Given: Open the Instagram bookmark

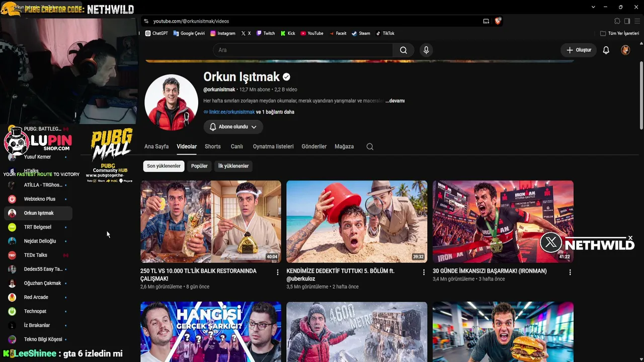Looking at the screenshot, I should (222, 33).
